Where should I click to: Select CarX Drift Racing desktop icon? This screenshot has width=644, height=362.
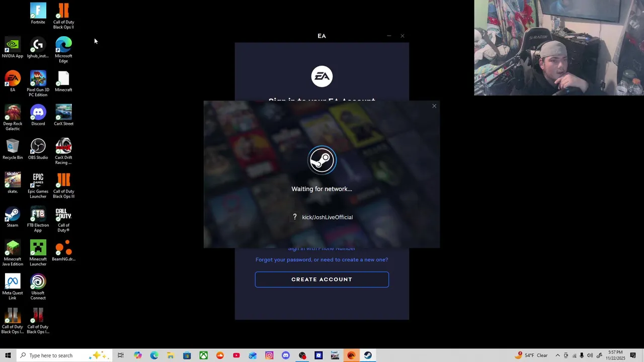(63, 151)
